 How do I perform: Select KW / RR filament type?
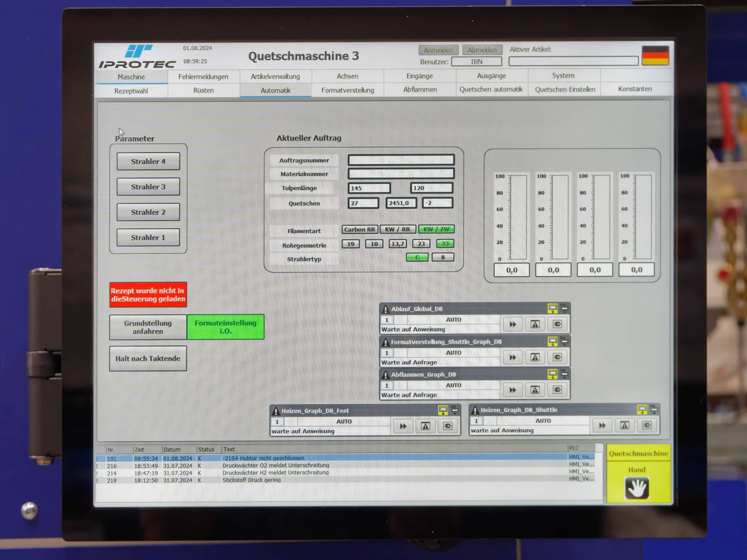pyautogui.click(x=398, y=229)
